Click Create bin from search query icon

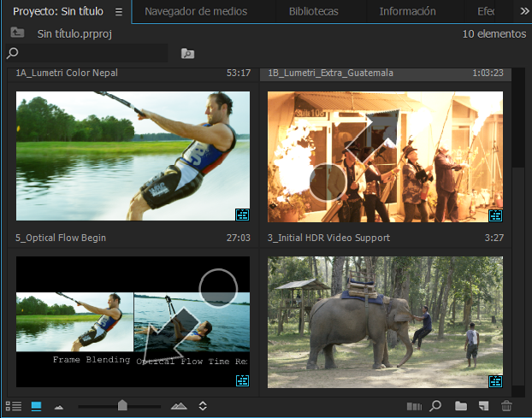click(187, 53)
